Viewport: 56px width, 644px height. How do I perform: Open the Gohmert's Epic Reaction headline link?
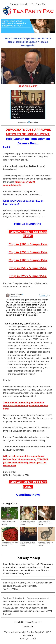tap(28, 42)
